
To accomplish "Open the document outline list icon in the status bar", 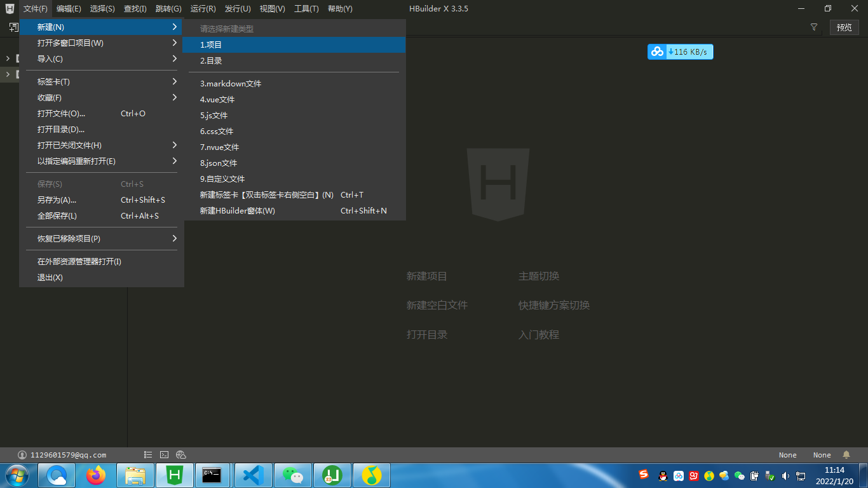I will pos(148,455).
